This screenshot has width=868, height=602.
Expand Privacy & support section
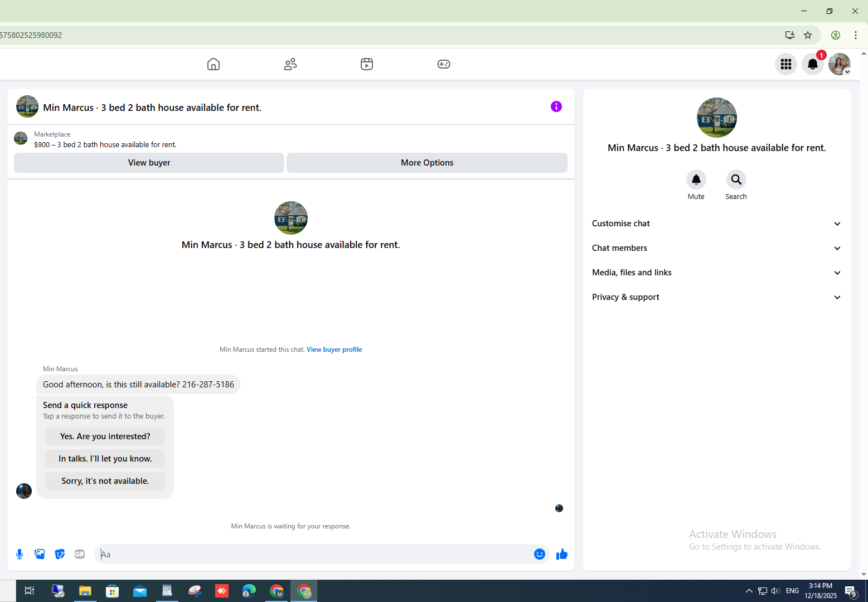tap(717, 297)
